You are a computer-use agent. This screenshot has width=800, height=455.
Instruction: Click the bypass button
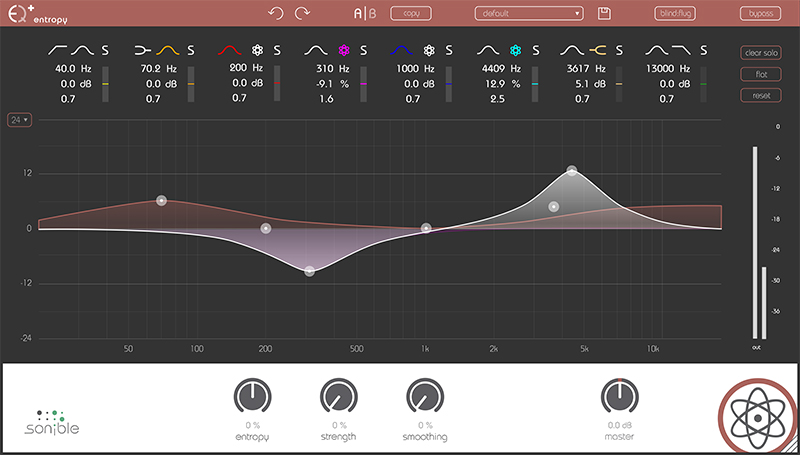[760, 13]
